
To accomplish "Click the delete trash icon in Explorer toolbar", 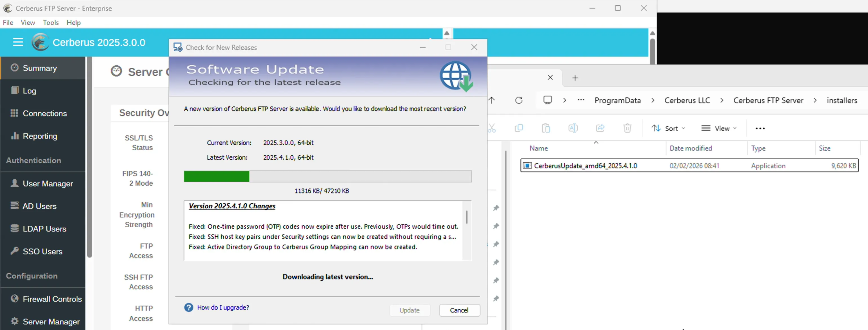I will 627,128.
